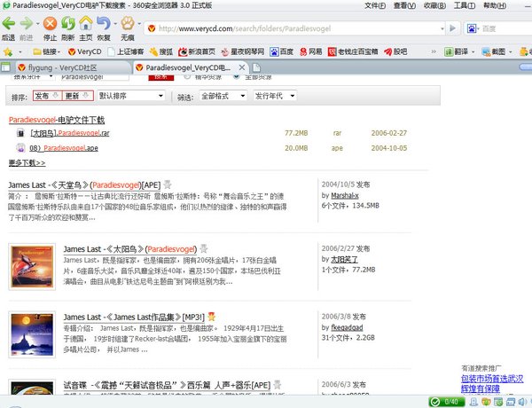Click the Baidu paw search engine icon
Viewport: 532px width, 408px height.
coord(472,28)
